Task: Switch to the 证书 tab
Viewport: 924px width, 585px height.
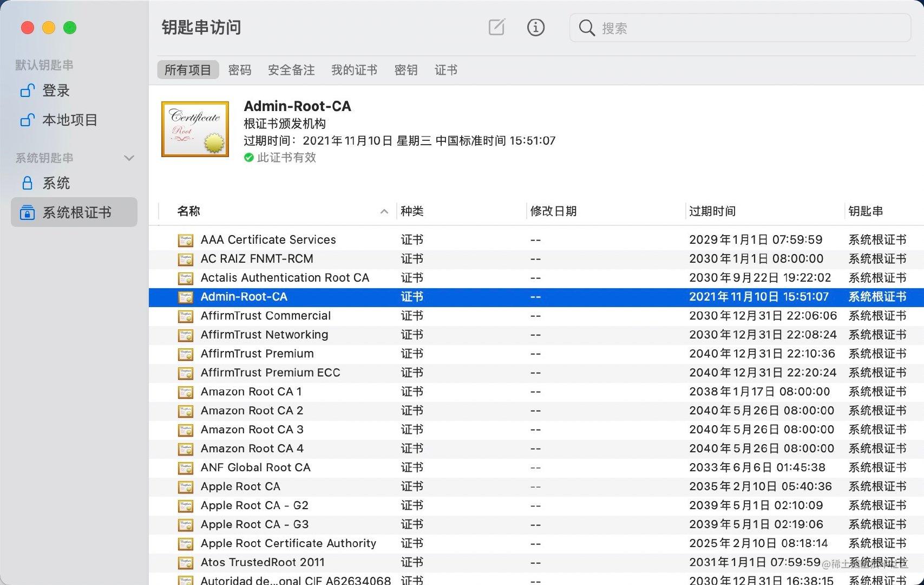Action: click(x=446, y=70)
